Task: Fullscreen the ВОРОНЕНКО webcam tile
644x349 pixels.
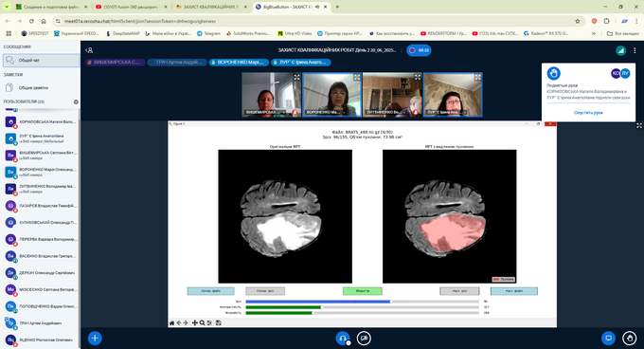Action: point(357,77)
